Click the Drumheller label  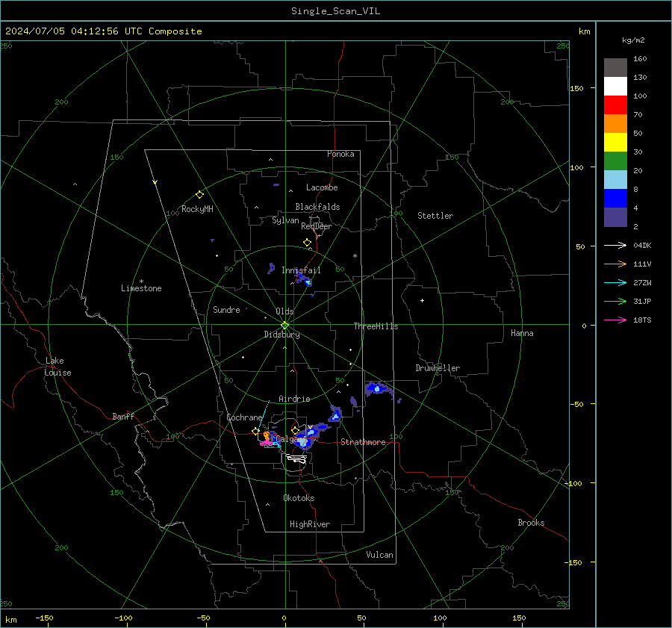click(438, 368)
